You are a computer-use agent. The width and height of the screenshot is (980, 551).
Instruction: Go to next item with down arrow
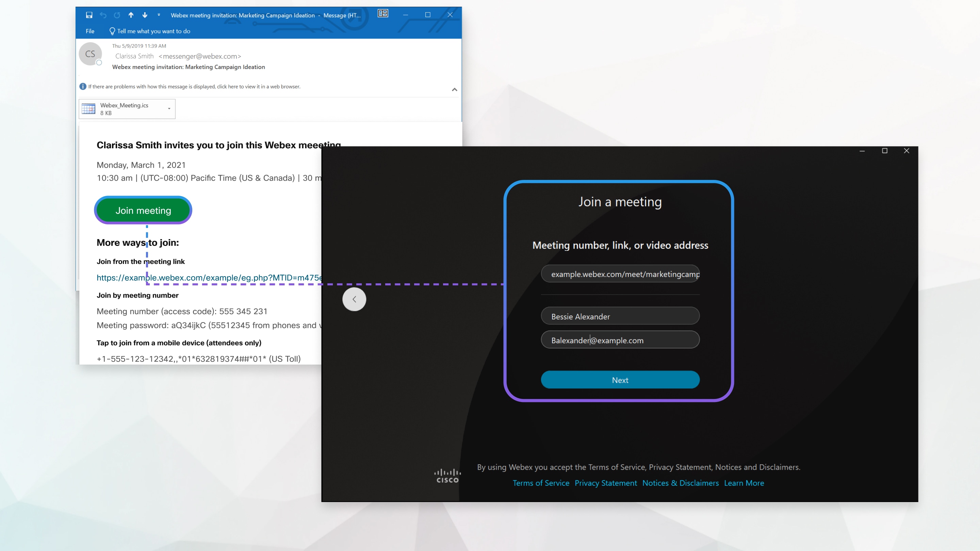145,15
